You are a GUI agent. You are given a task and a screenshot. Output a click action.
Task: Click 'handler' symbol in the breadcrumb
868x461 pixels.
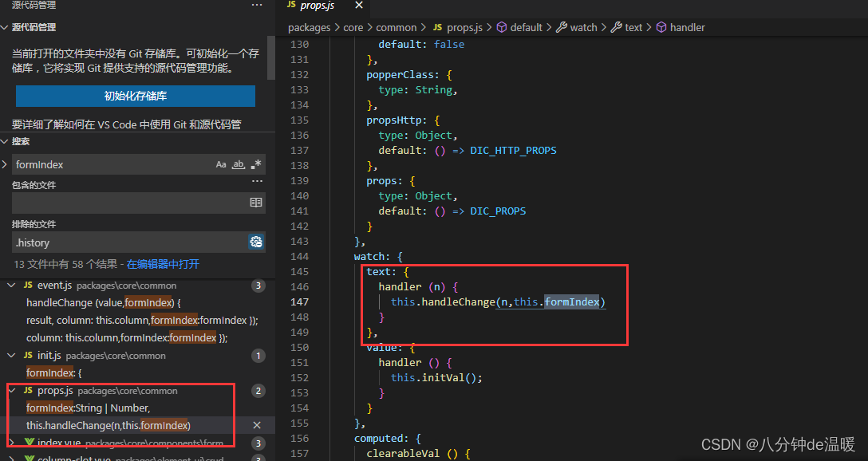pyautogui.click(x=687, y=28)
